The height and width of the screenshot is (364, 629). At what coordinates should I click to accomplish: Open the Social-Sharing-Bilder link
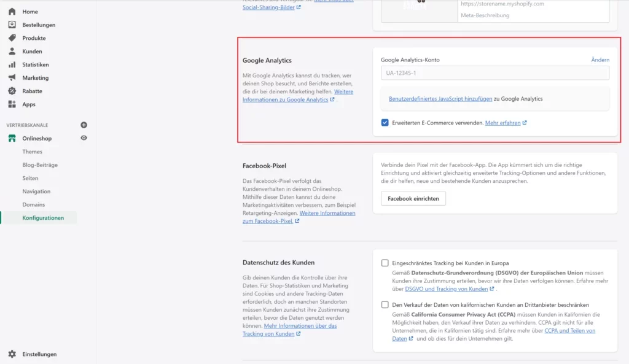pyautogui.click(x=268, y=7)
